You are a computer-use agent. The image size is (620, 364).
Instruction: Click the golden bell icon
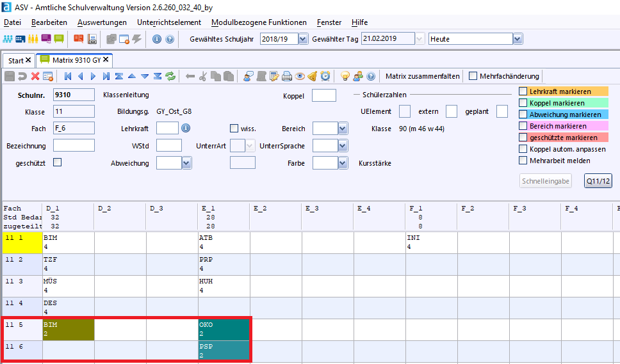[x=313, y=76]
